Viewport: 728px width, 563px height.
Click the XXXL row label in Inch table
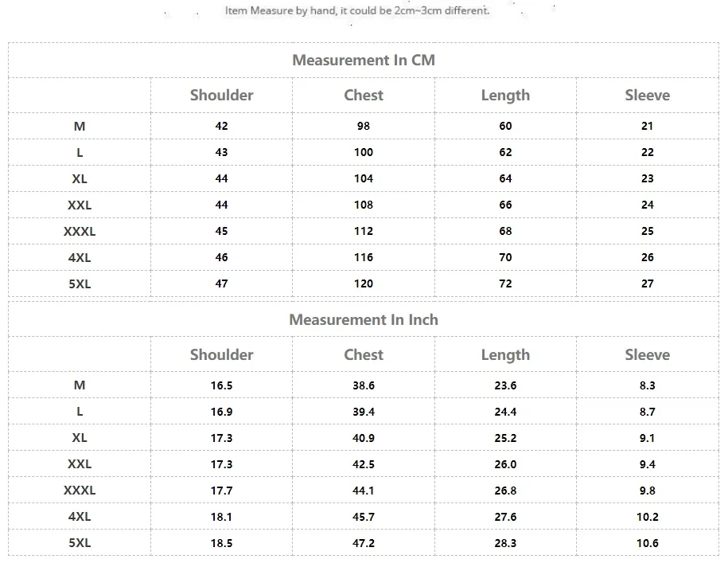[x=80, y=491]
